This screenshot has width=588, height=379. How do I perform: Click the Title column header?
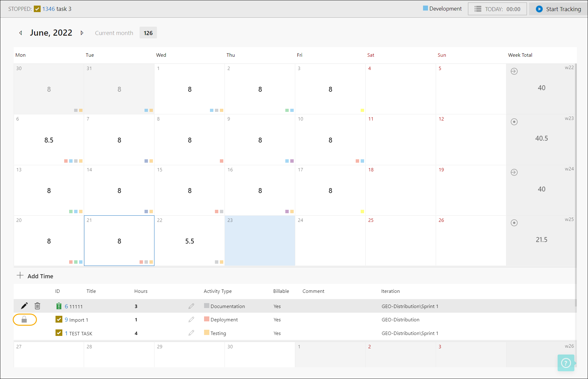91,291
